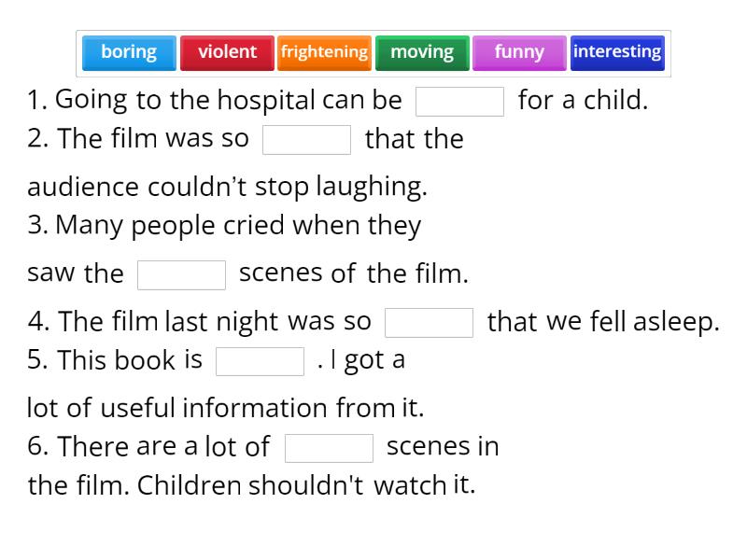Select "interesting" for the useful information sentence

point(617,52)
